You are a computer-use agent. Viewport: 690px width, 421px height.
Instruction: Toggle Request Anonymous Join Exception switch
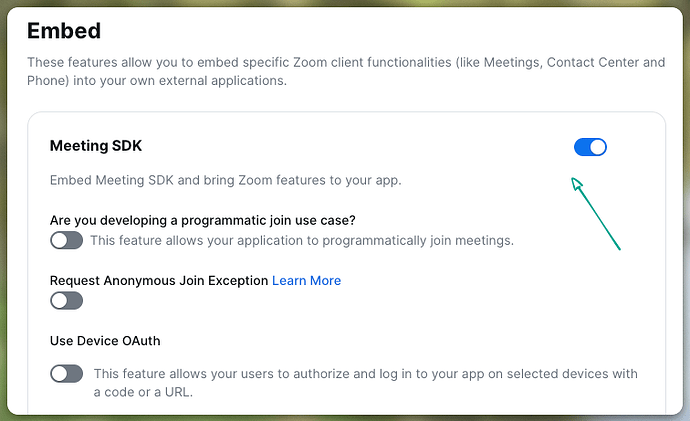click(66, 300)
